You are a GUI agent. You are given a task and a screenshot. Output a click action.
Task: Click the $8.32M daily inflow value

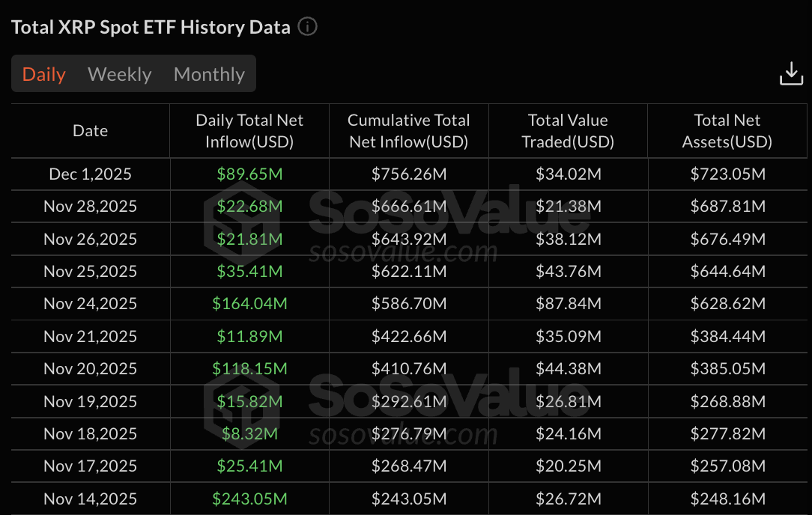(249, 433)
